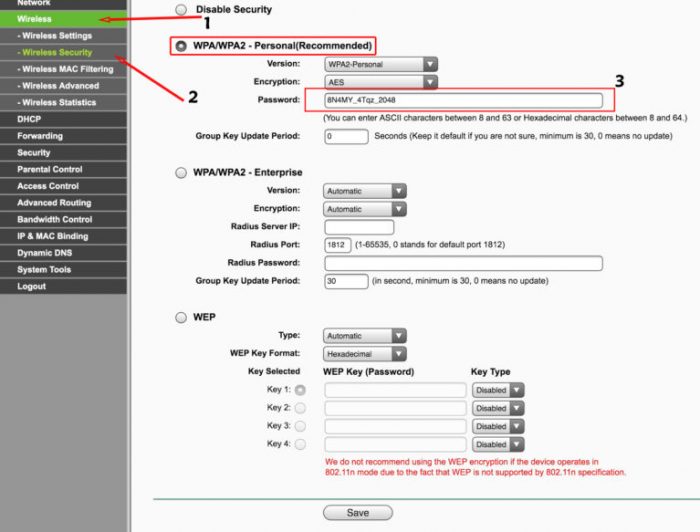700x532 pixels.
Task: Select the WEP radio button
Action: [181, 317]
